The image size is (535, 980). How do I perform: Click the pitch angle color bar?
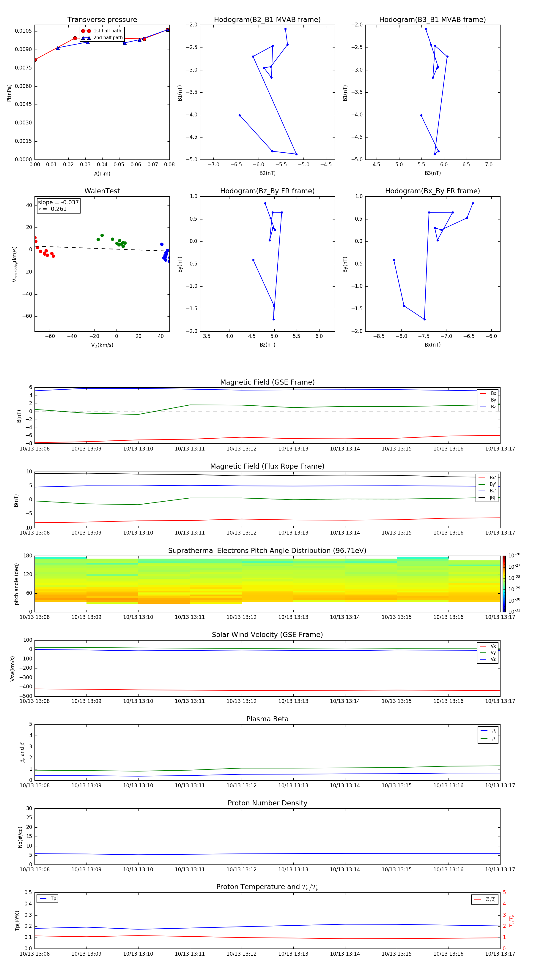point(504,584)
